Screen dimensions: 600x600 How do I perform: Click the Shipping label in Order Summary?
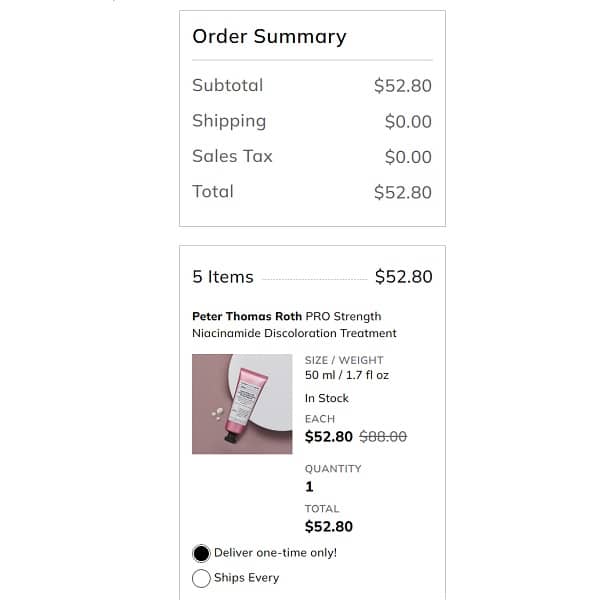tap(229, 121)
